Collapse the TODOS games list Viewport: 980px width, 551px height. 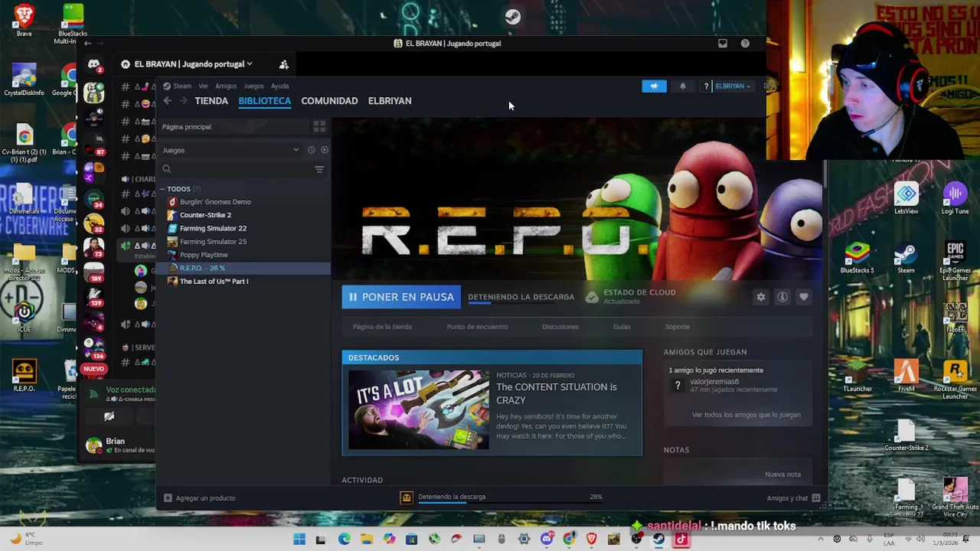(162, 189)
